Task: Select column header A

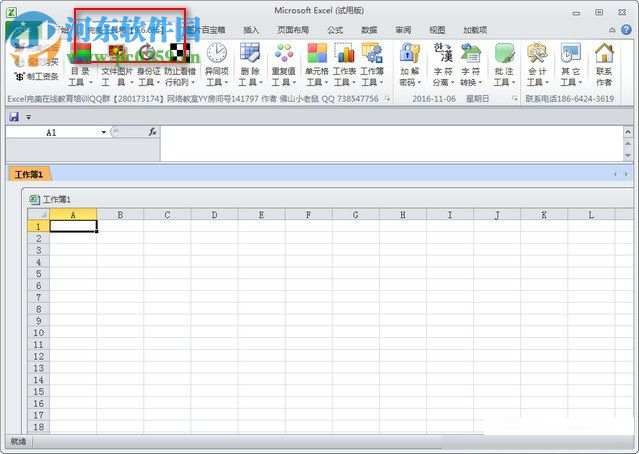Action: click(x=73, y=214)
